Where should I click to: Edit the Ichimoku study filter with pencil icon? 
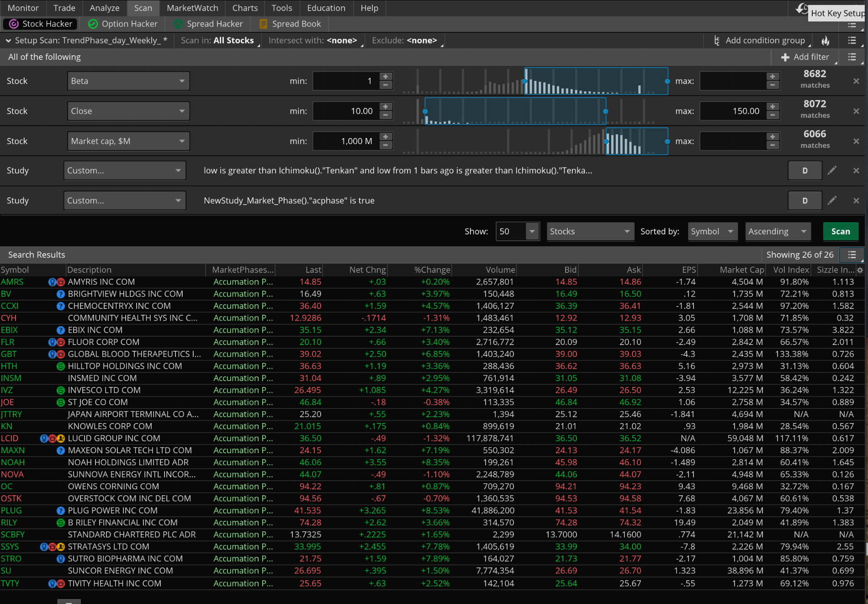click(x=832, y=170)
